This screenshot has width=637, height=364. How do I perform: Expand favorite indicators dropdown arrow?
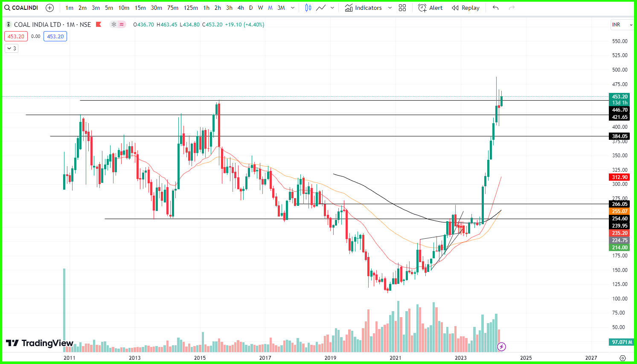pos(390,8)
